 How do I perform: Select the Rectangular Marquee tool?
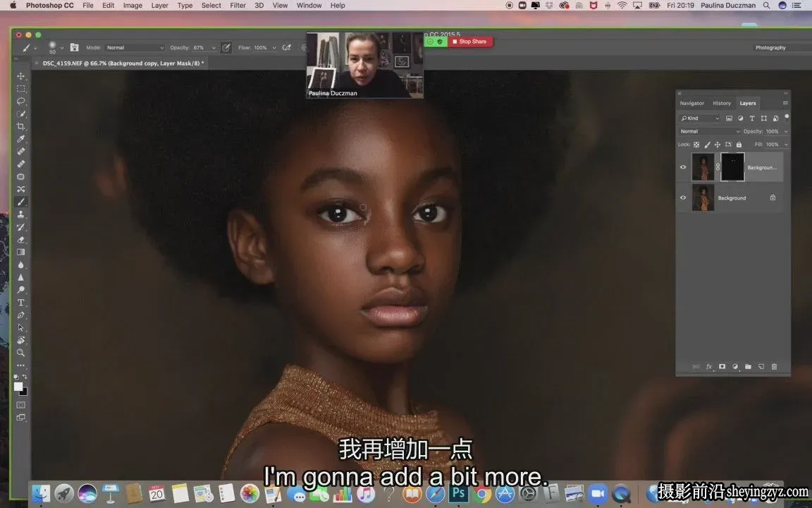tap(20, 89)
